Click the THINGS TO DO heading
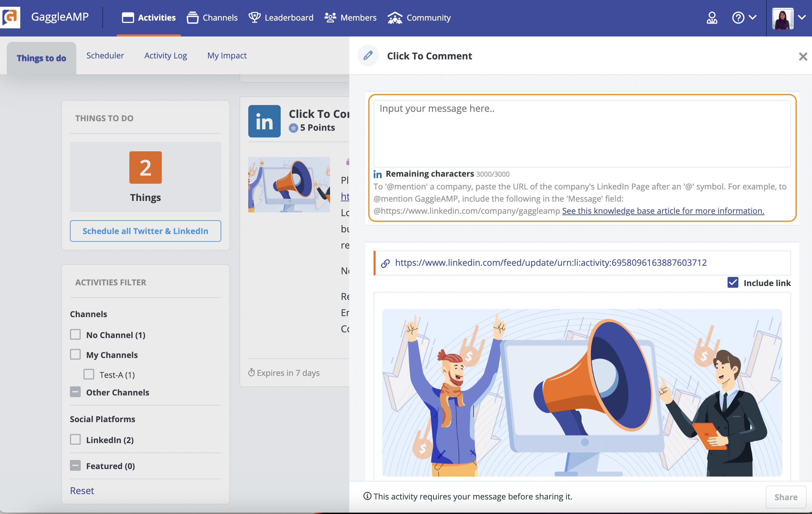 (104, 118)
